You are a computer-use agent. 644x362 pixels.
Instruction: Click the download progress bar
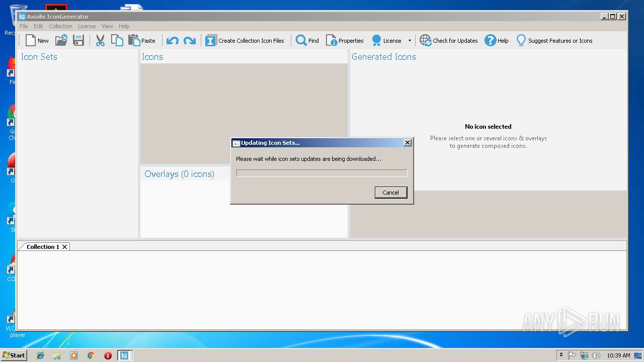[x=322, y=173]
